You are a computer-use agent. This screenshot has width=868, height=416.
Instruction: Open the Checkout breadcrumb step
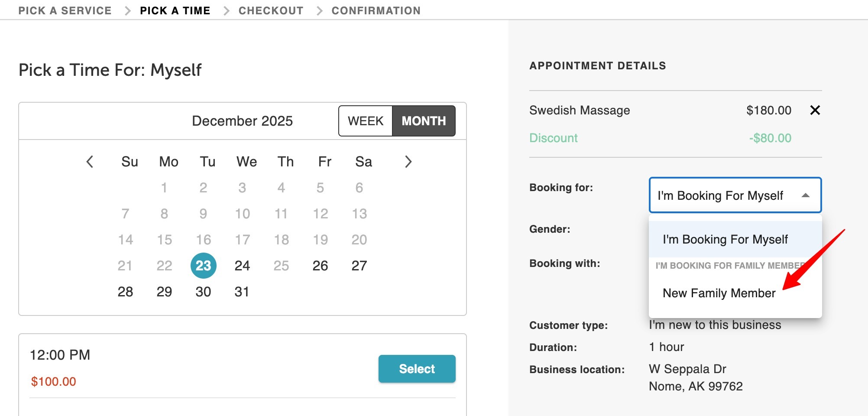[271, 10]
